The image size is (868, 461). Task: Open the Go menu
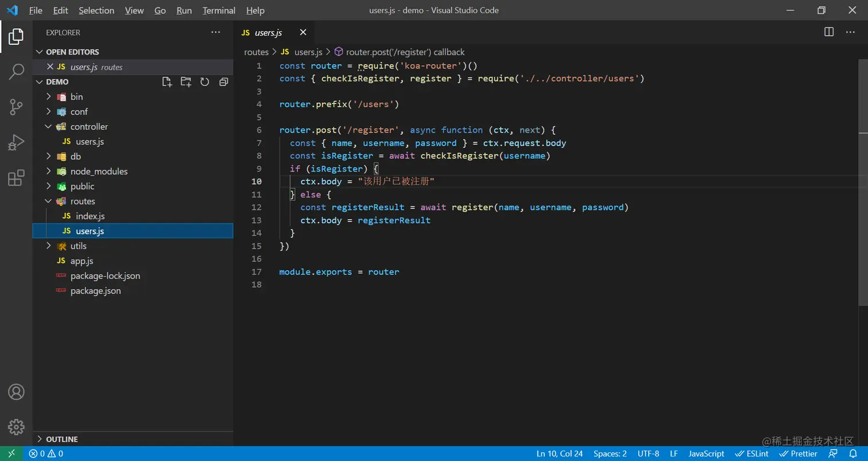pos(160,10)
